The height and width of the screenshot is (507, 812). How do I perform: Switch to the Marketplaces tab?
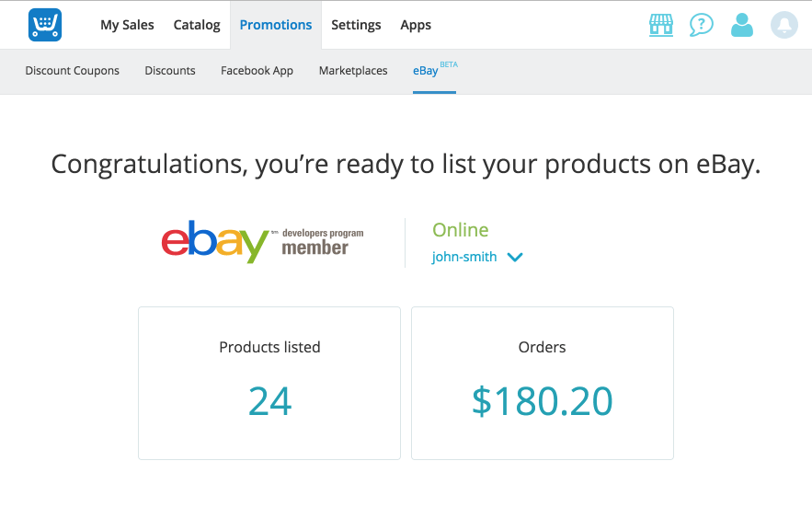(x=353, y=71)
